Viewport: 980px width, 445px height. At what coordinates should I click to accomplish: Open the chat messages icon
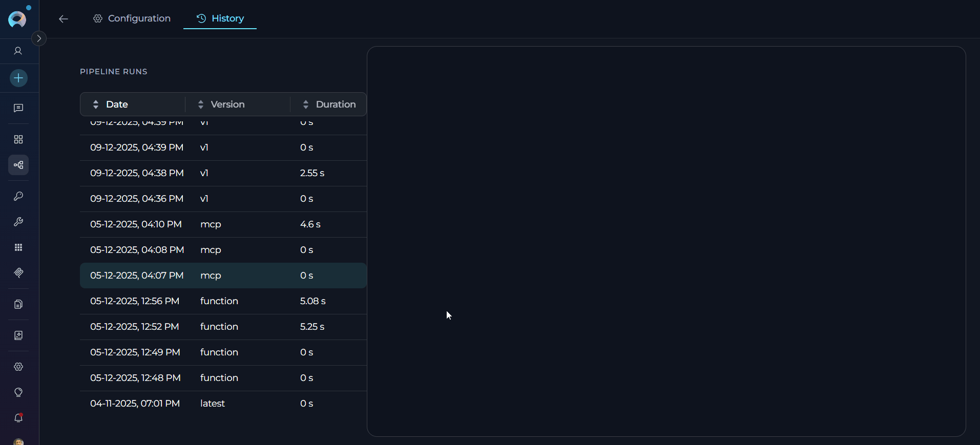(x=18, y=108)
